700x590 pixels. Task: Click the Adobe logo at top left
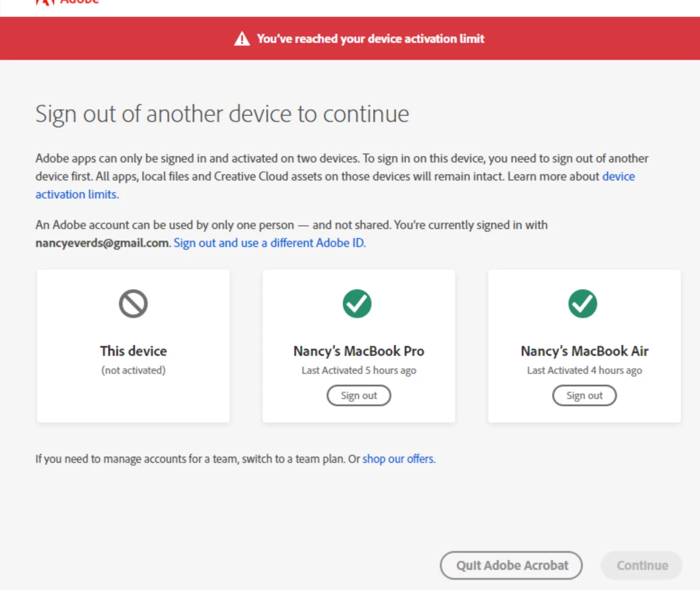pyautogui.click(x=67, y=2)
